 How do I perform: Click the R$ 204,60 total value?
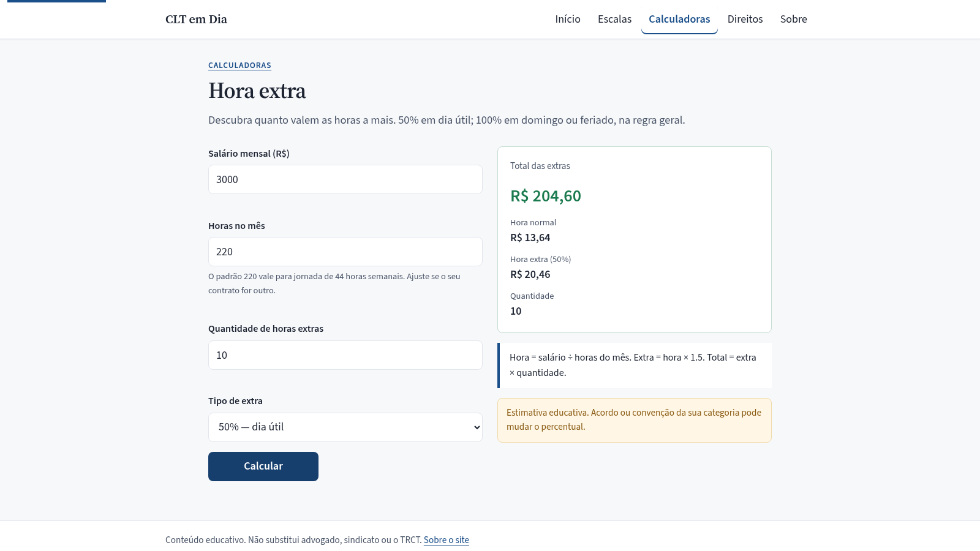(x=546, y=196)
